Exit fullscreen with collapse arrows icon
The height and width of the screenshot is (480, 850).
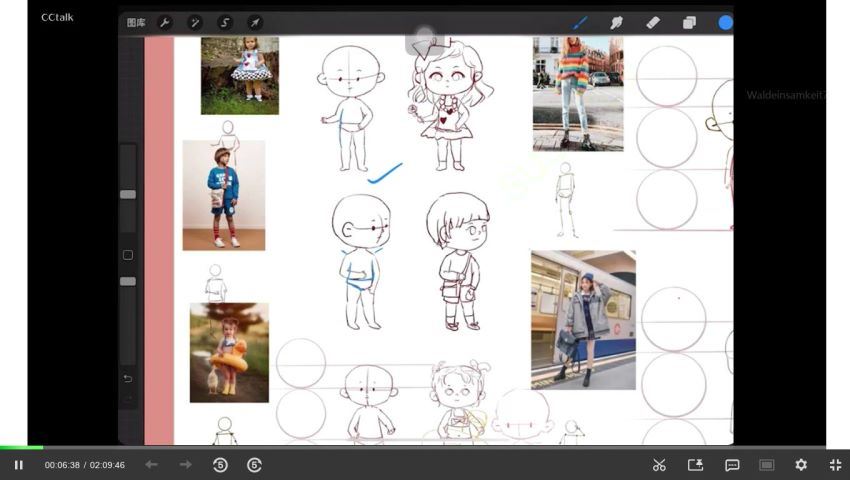point(835,465)
